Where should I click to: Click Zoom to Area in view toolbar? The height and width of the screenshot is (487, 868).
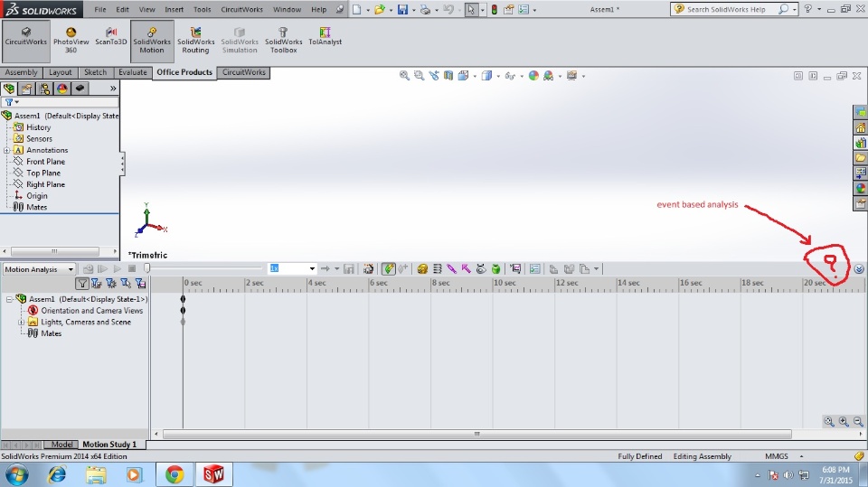pyautogui.click(x=419, y=76)
